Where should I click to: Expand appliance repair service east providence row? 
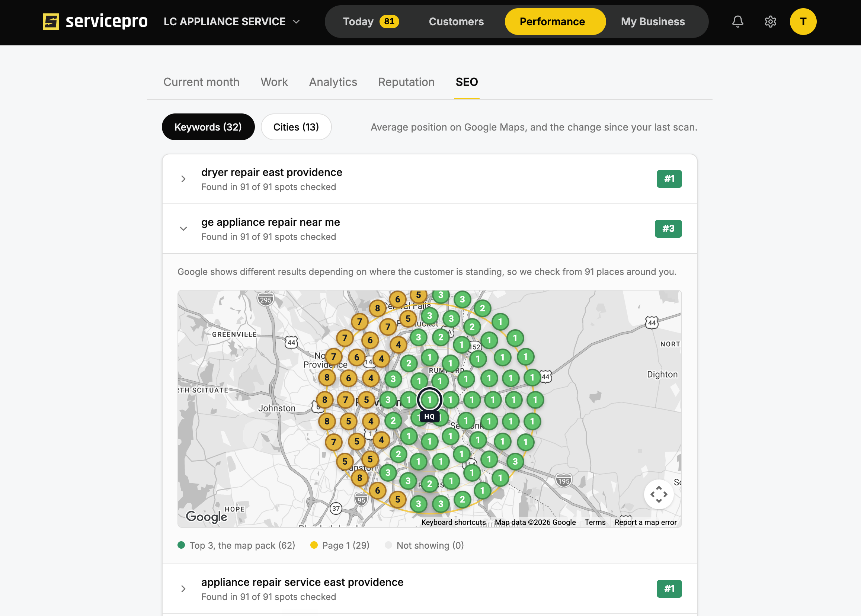[x=429, y=589]
